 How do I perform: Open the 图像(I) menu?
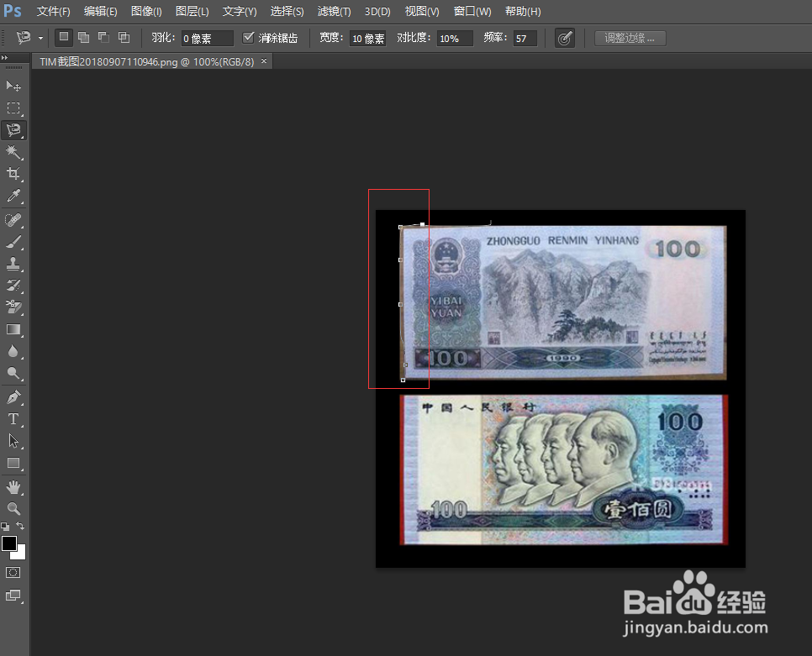146,12
